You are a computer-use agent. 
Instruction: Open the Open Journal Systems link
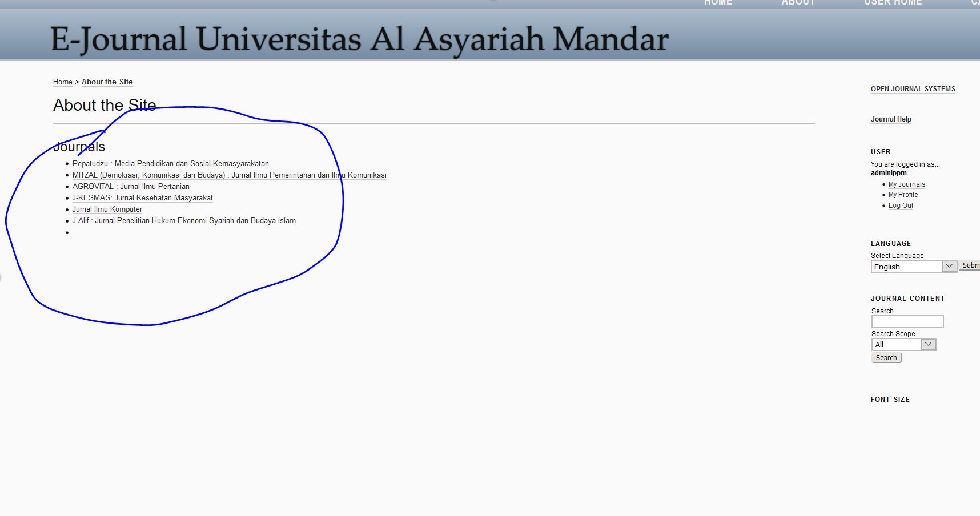point(913,89)
